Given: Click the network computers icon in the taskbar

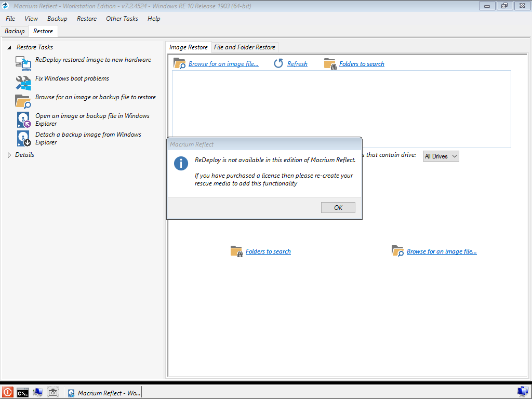Looking at the screenshot, I should [37, 393].
